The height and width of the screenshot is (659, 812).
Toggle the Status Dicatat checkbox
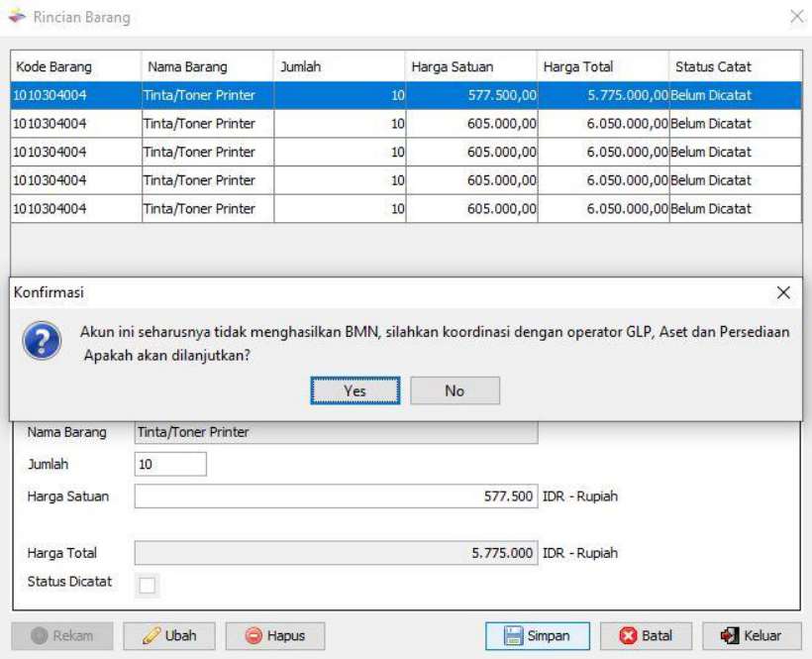[x=147, y=586]
